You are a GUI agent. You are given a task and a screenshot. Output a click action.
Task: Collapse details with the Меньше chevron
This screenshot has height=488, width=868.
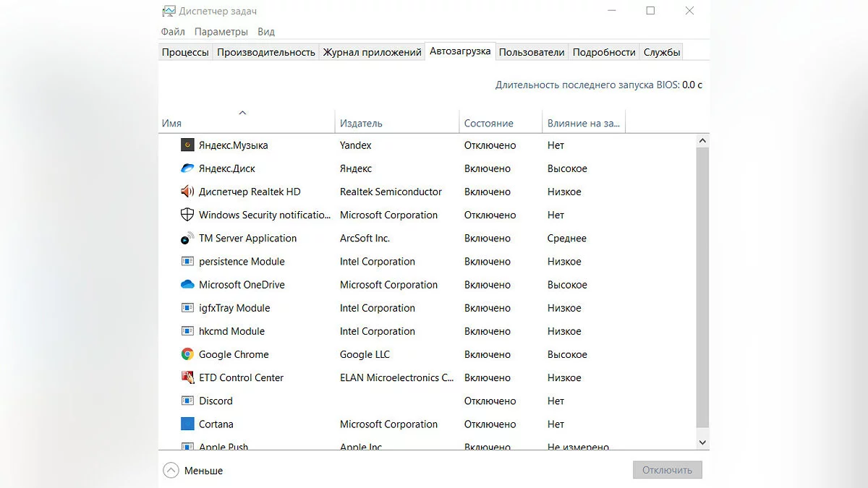[171, 471]
